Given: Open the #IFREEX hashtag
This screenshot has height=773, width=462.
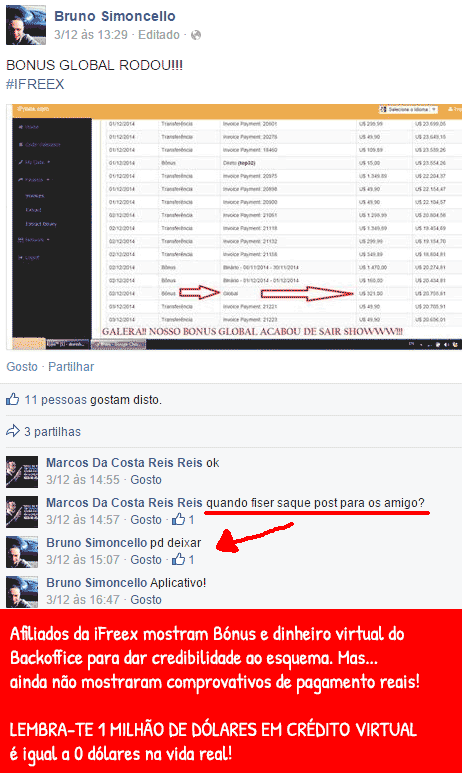Looking at the screenshot, I should point(35,84).
